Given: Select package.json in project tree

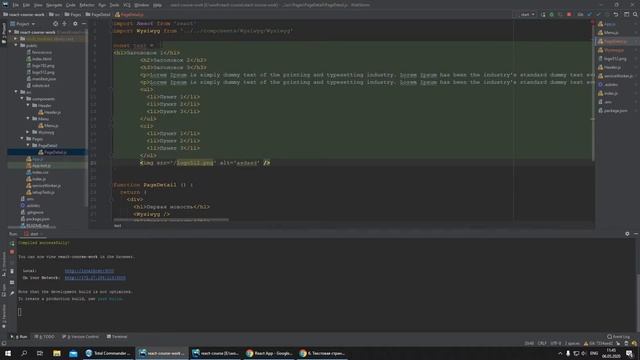Looking at the screenshot, I should pos(35,219).
